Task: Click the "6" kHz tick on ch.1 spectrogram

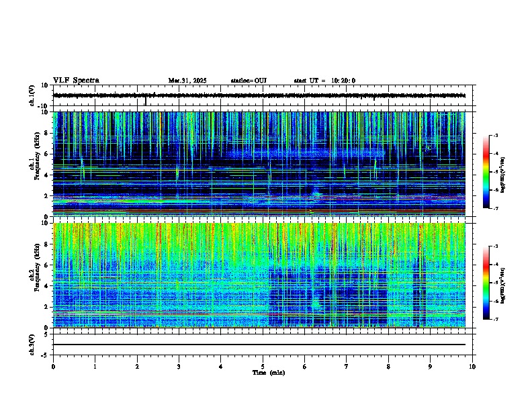Action: pyautogui.click(x=47, y=154)
